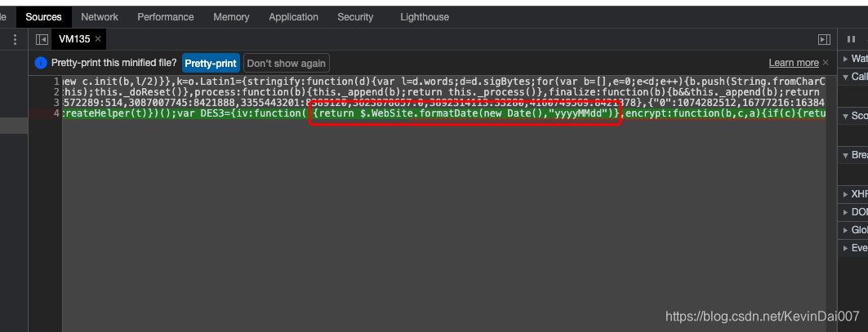Viewport: 868px width, 332px height.
Task: Click the Pretty-print button
Action: coord(211,63)
